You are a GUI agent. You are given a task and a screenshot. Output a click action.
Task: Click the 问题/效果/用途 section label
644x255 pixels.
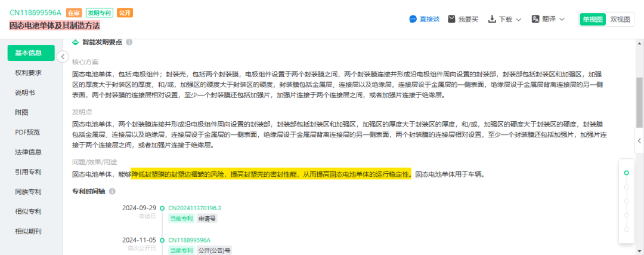click(94, 162)
